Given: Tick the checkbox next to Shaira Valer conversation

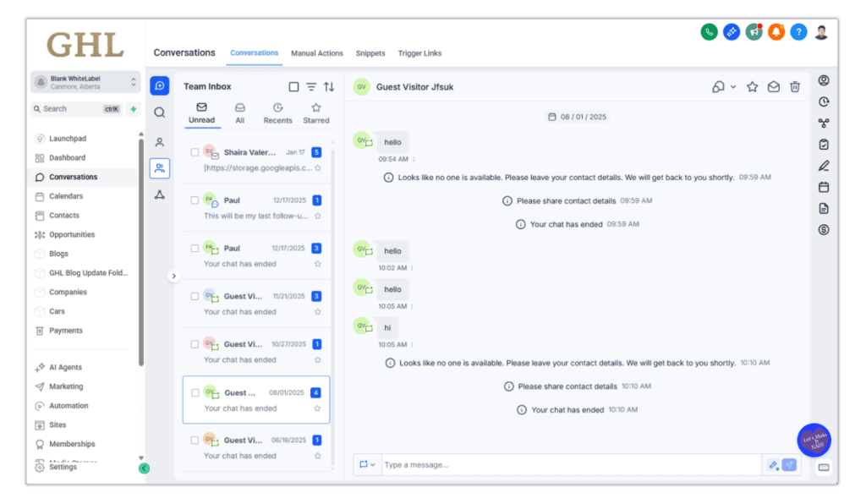Looking at the screenshot, I should tap(195, 152).
